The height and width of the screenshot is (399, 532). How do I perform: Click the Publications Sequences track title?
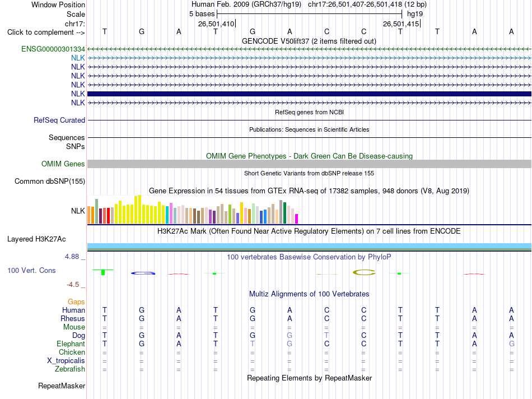(x=309, y=129)
